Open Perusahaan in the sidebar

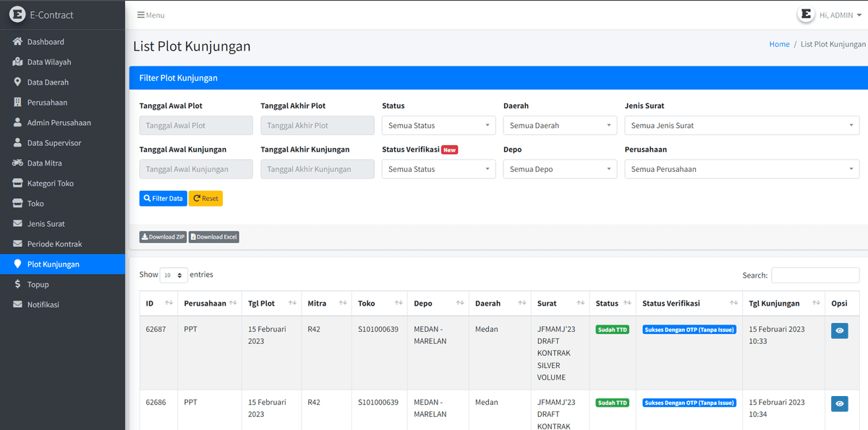(x=47, y=103)
